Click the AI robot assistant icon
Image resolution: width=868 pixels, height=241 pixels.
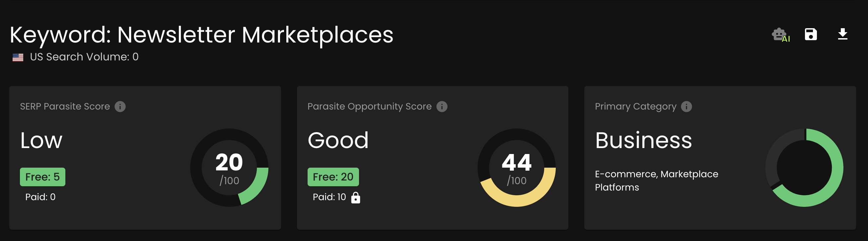coord(780,35)
